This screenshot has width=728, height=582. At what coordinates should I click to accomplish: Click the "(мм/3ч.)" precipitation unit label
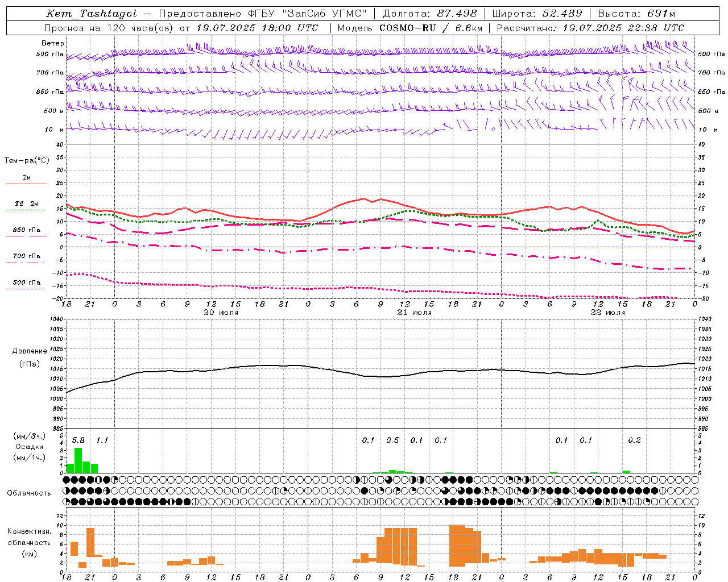[30, 436]
